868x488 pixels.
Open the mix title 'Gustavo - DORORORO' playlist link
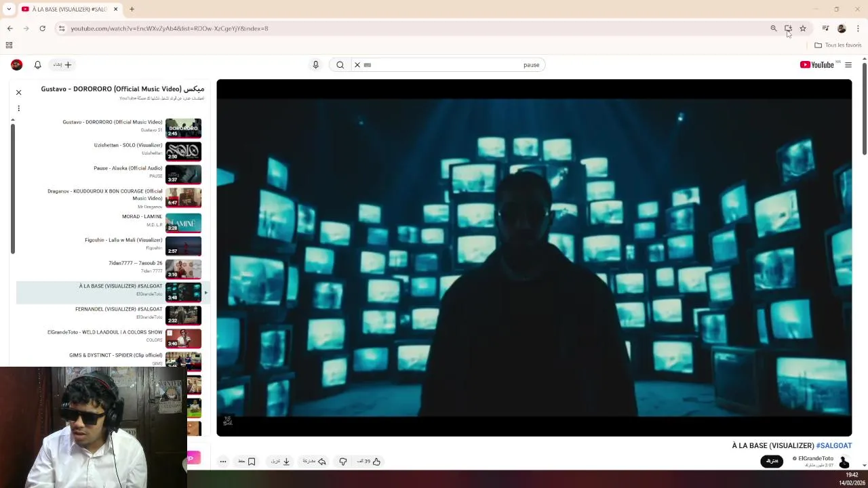(122, 89)
